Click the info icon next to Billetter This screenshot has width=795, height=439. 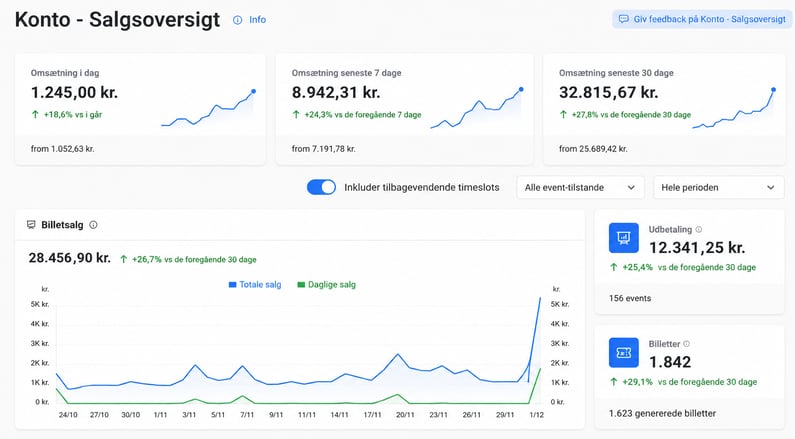(x=686, y=344)
